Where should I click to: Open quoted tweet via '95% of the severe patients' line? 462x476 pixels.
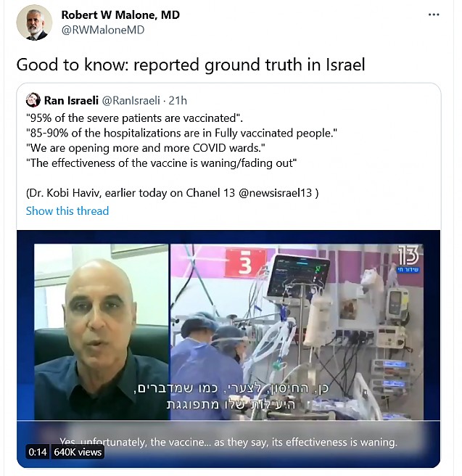click(135, 118)
